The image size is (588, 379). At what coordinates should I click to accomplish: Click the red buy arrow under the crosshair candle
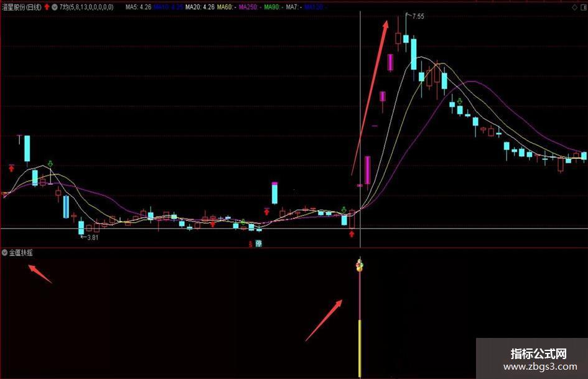click(x=352, y=234)
